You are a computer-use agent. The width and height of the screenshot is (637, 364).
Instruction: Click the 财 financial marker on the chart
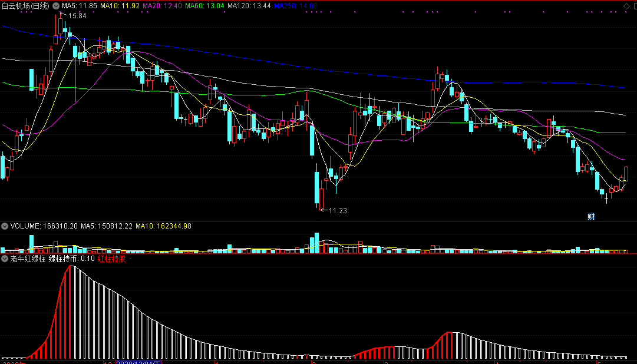click(x=591, y=217)
